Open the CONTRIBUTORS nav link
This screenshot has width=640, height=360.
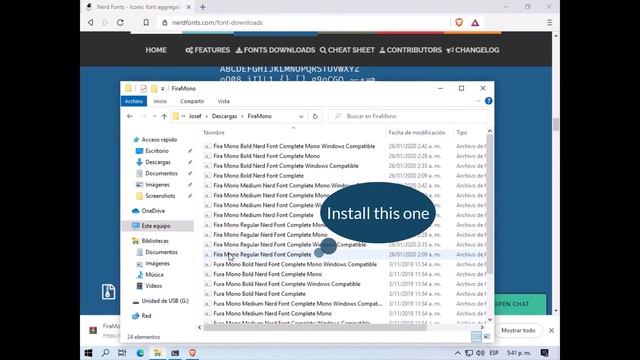click(411, 50)
